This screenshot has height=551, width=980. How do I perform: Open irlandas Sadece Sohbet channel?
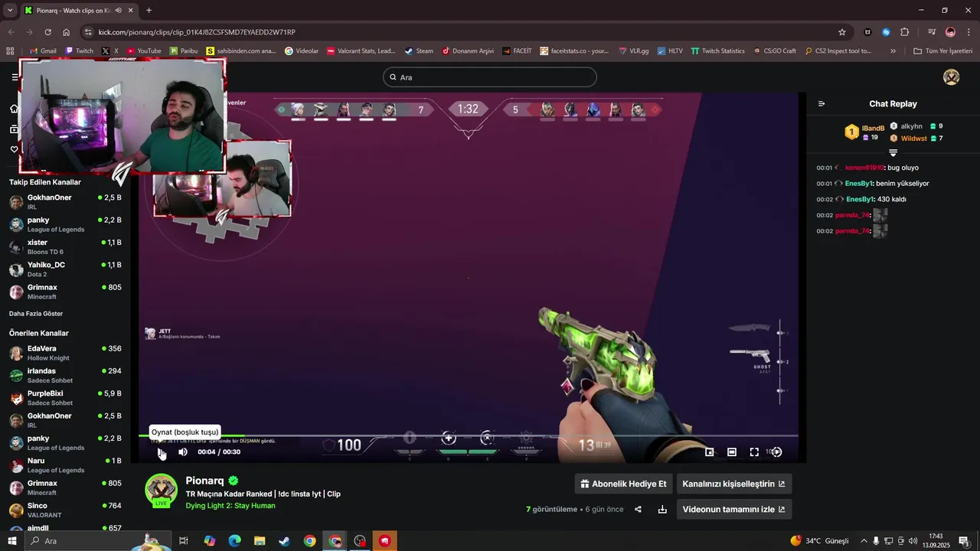pyautogui.click(x=65, y=375)
